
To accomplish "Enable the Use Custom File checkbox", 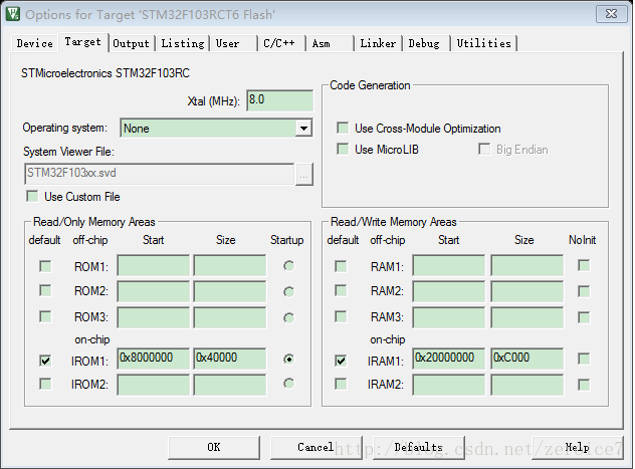I will click(x=32, y=196).
